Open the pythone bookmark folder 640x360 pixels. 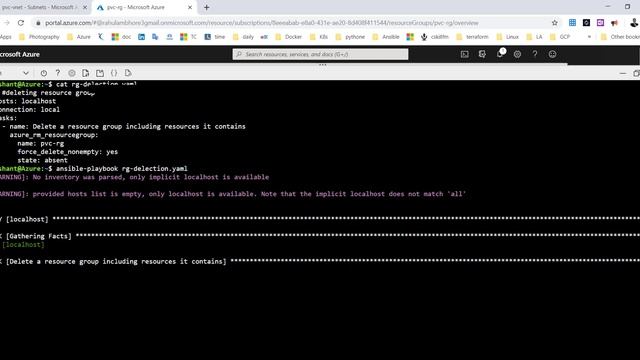click(350, 37)
